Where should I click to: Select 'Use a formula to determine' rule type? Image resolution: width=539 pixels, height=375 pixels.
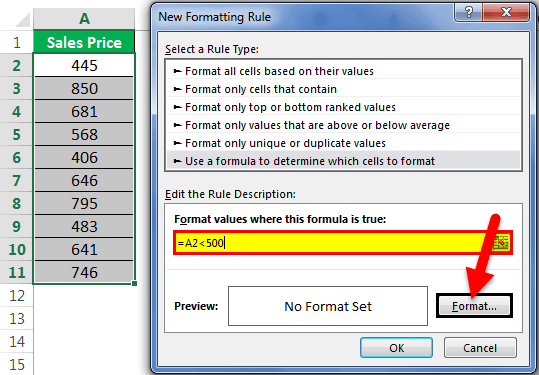[x=343, y=161]
